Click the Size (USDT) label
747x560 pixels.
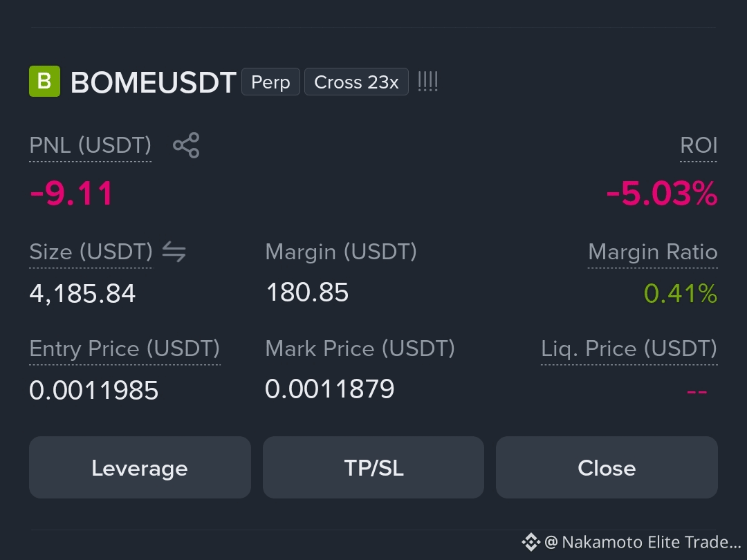(91, 252)
